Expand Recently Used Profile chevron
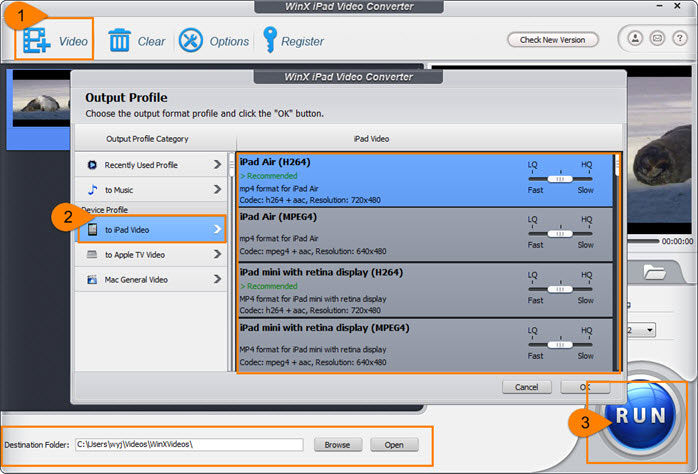The width and height of the screenshot is (698, 474). [217, 165]
